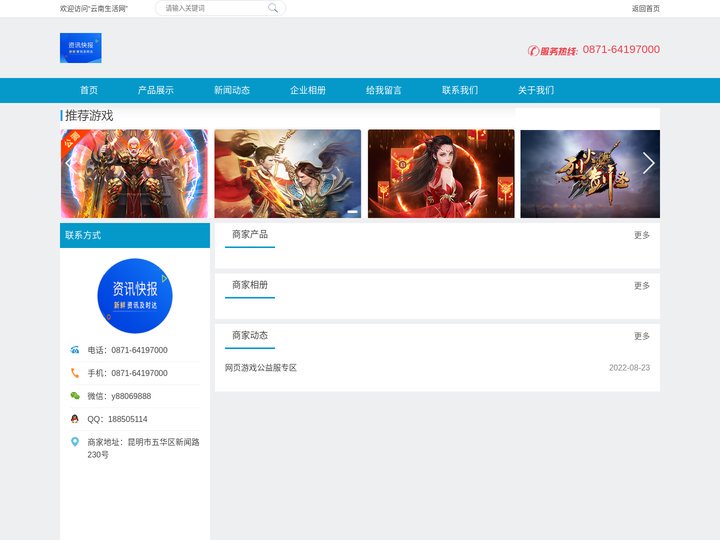Click the 返回首页 link

[646, 8]
